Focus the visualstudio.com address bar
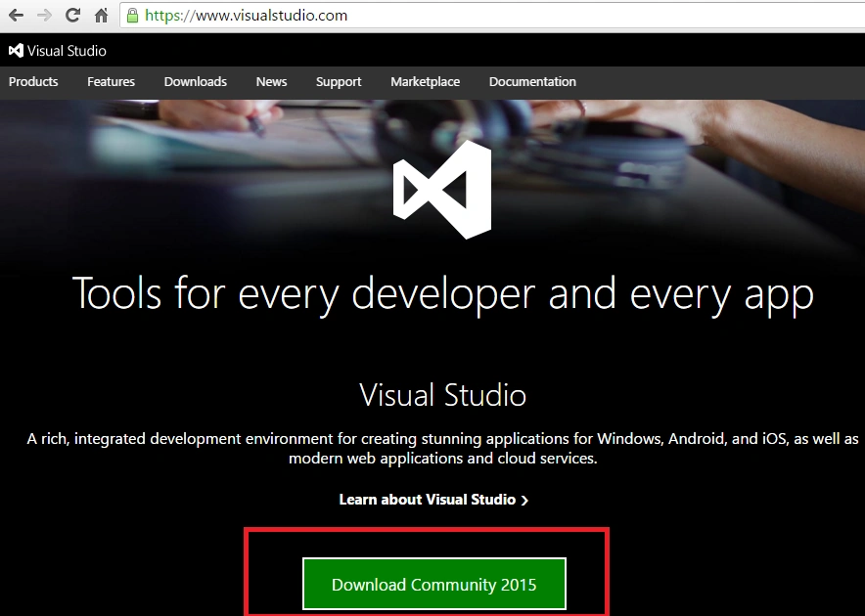 (492, 15)
